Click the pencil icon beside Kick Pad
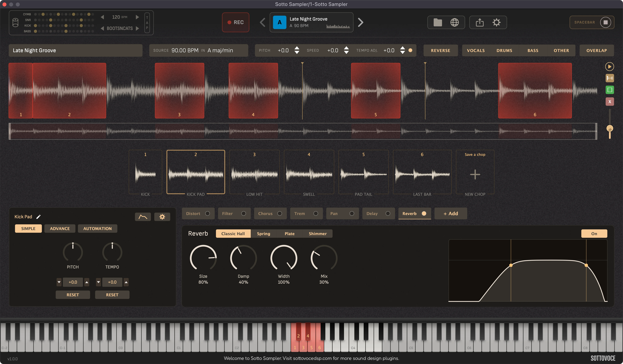This screenshot has width=623, height=364. coord(38,217)
